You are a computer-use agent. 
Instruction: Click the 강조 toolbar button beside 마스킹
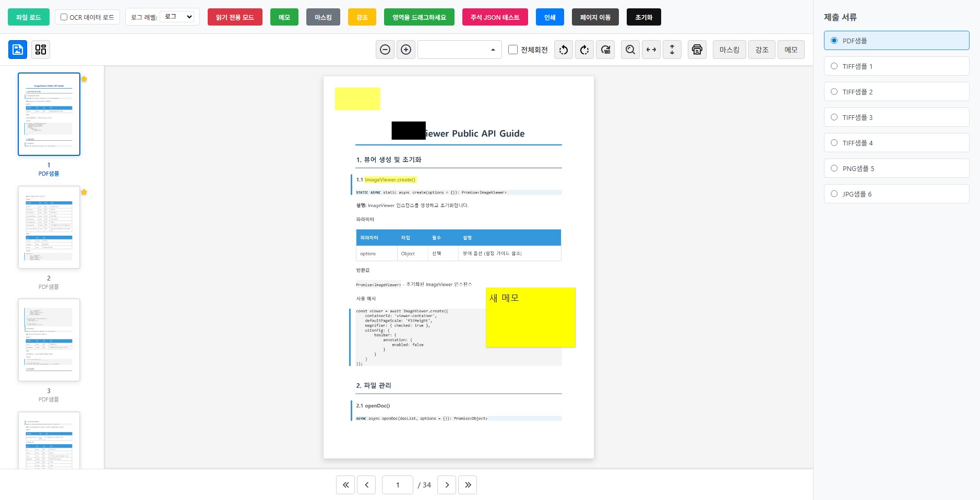point(762,50)
